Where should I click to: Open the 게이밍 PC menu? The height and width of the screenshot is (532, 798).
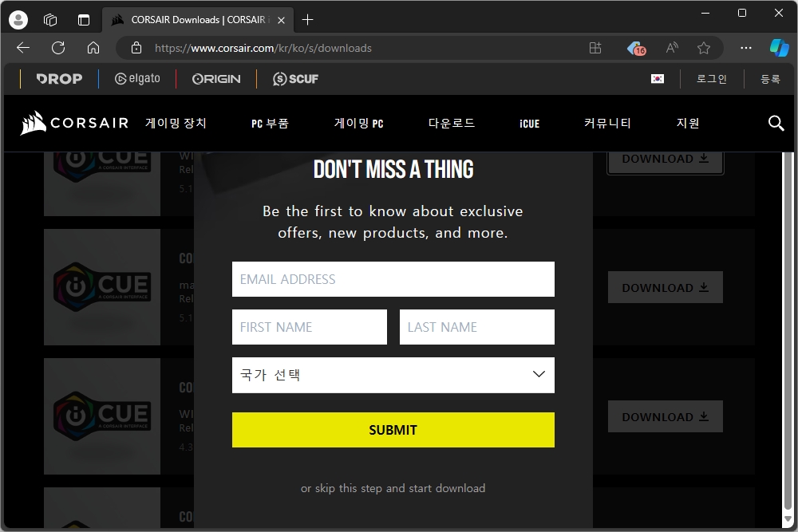click(x=359, y=123)
